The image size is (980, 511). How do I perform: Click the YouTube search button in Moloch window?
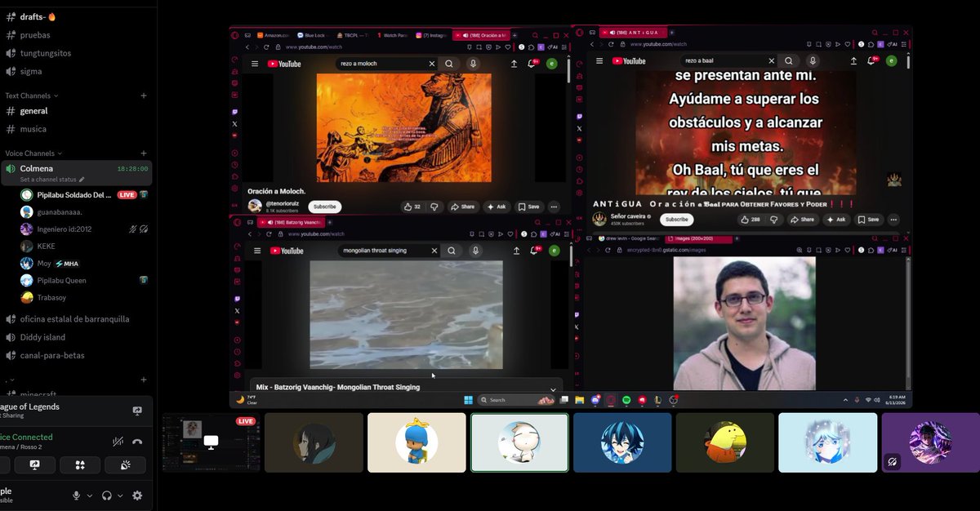(x=449, y=64)
